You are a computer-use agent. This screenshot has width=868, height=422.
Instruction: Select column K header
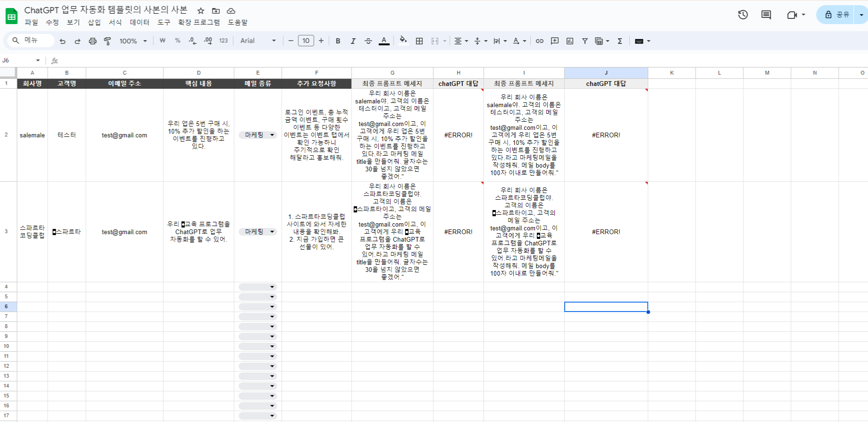(672, 73)
